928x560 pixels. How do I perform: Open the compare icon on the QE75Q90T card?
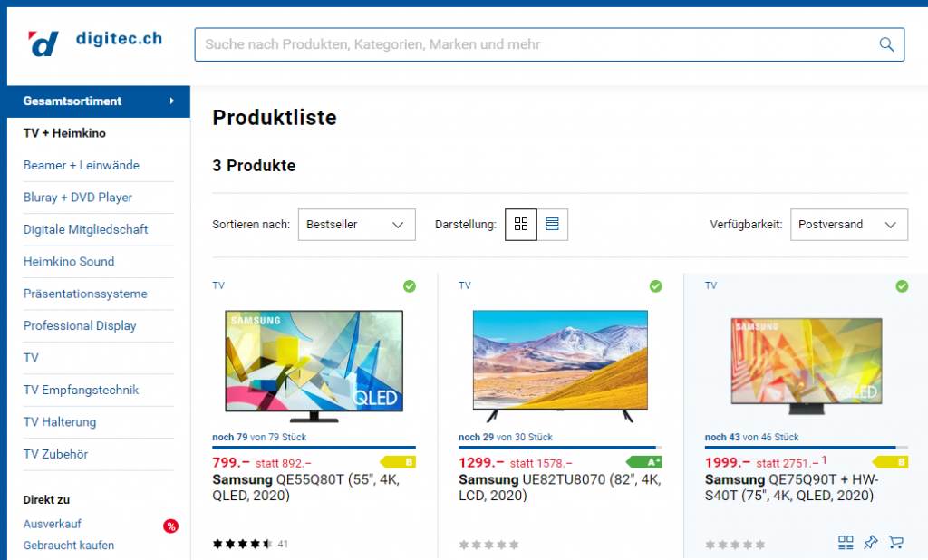tap(846, 543)
